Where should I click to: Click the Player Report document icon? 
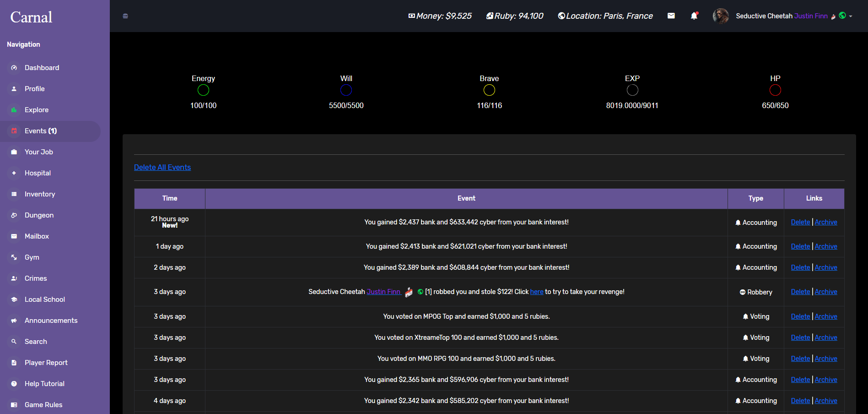tap(14, 363)
